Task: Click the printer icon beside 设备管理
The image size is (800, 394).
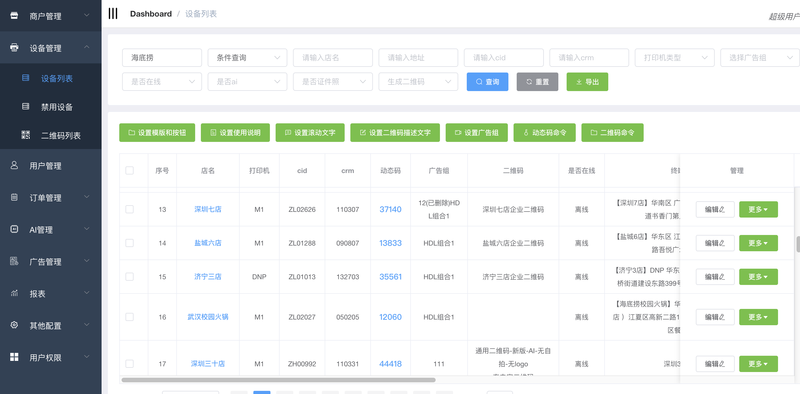Action: coord(14,47)
